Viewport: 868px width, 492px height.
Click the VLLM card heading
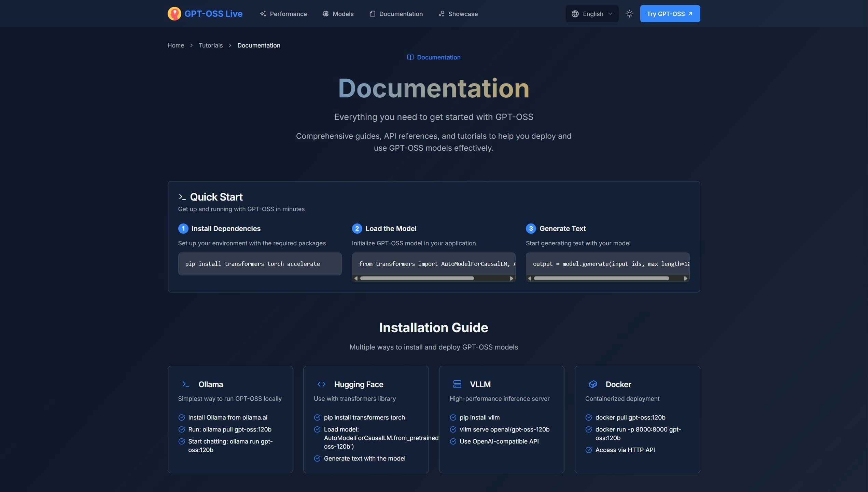point(480,384)
